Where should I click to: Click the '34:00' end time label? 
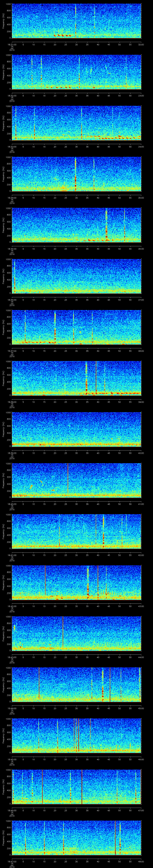tap(141, 147)
